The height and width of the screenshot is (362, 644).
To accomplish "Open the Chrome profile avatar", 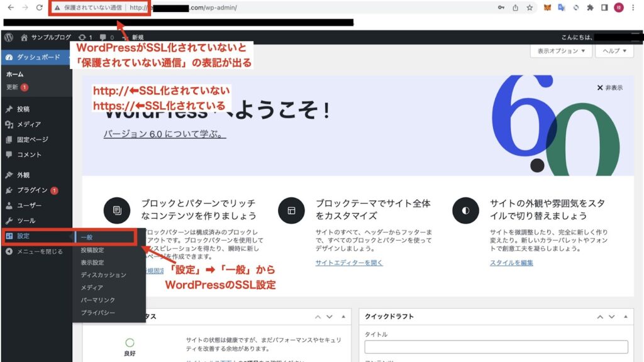I will 619,8.
